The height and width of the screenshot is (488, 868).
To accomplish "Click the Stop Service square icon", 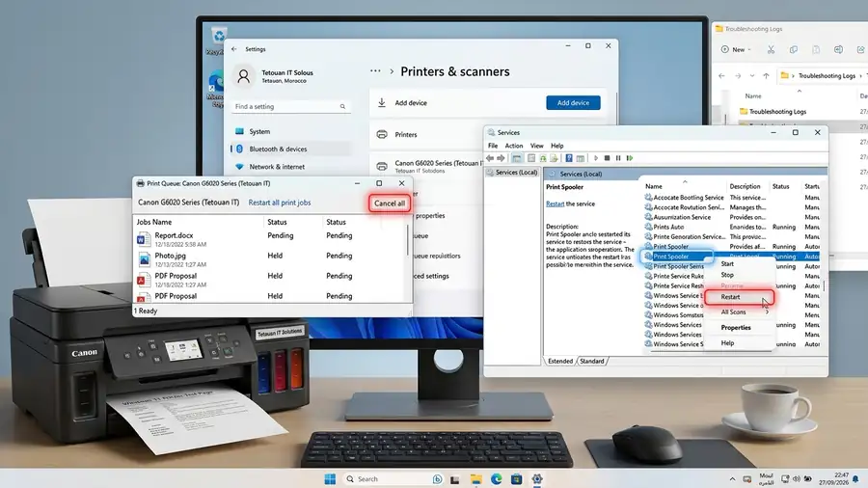I will (608, 158).
